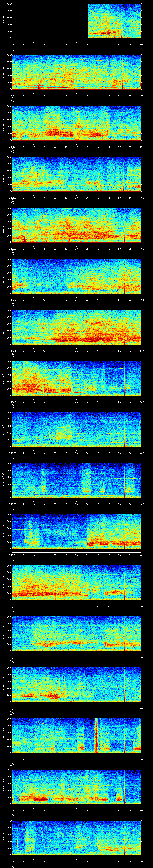Select the spectrogram panel starting at 10:16:00
Viewport: 153px width, 868px height.
[77, 378]
